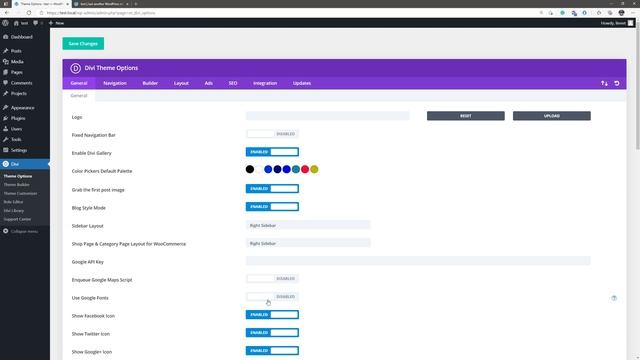Go to Pages in sidebar
Viewport: 640px width, 360px height.
pyautogui.click(x=16, y=72)
